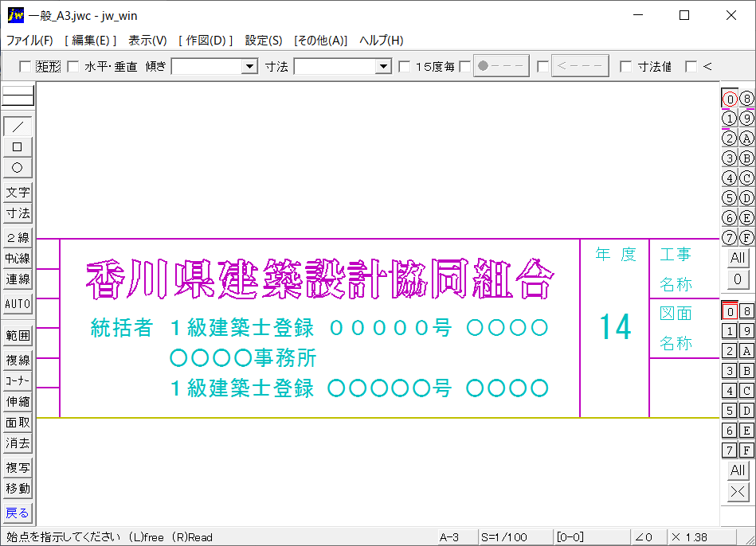Toggle circled layer 1
The image size is (756, 546).
pyautogui.click(x=730, y=118)
